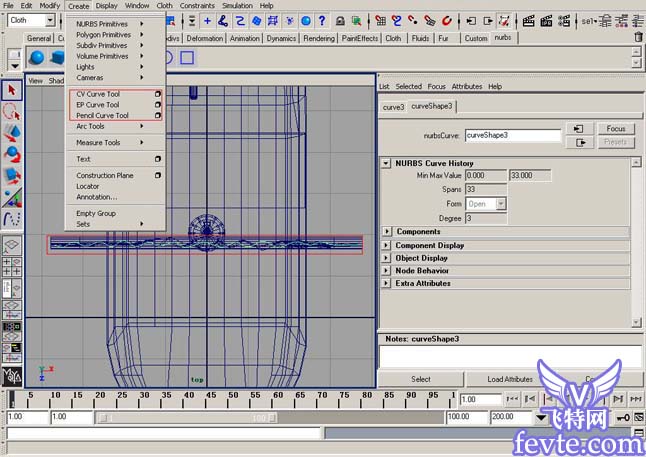646x457 pixels.
Task: Click the Load Attributes button
Action: tap(510, 379)
